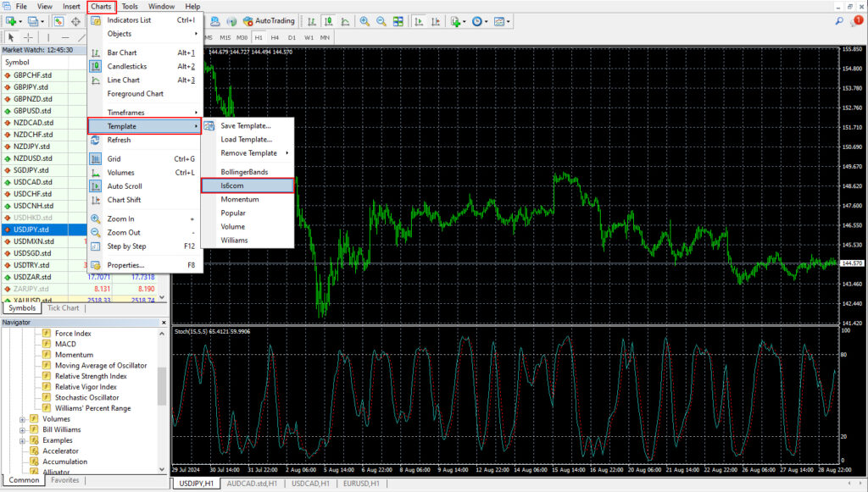868x492 pixels.
Task: Toggle chart shift toolbar icon
Action: point(436,21)
